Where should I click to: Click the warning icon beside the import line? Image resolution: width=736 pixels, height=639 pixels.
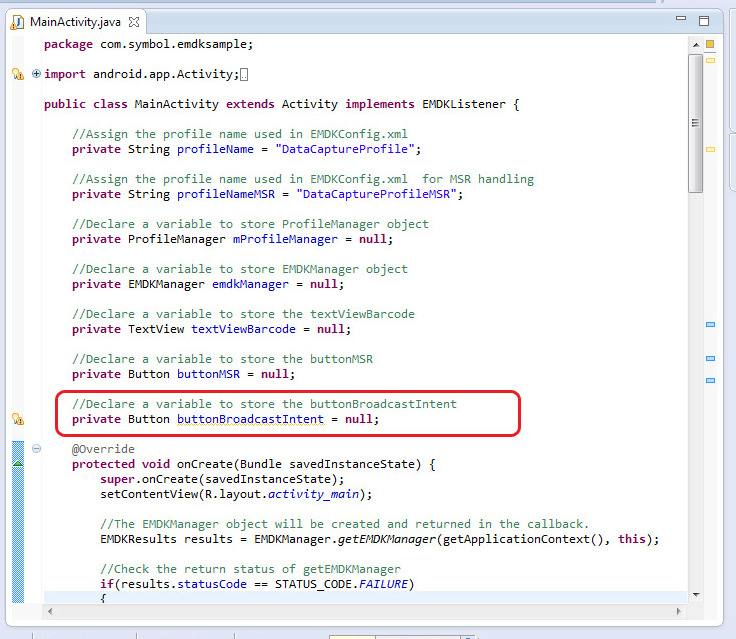16,74
